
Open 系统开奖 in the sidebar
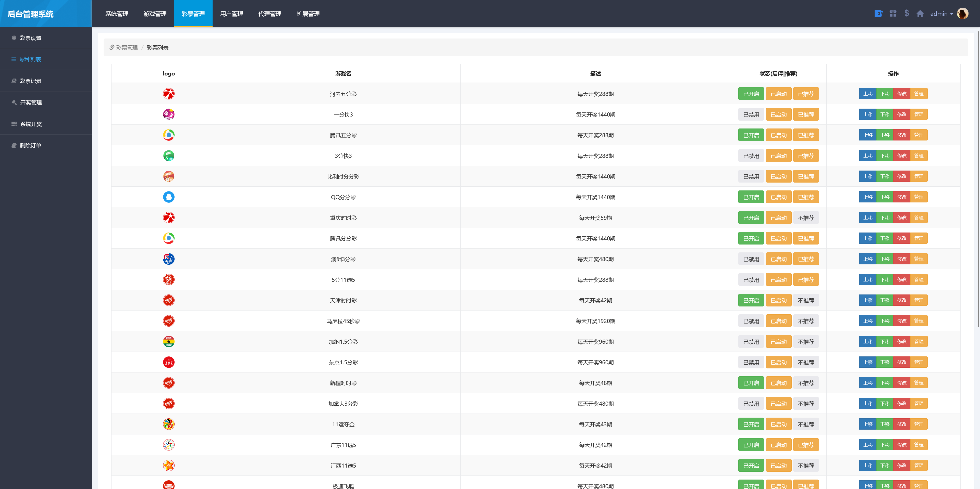point(46,124)
